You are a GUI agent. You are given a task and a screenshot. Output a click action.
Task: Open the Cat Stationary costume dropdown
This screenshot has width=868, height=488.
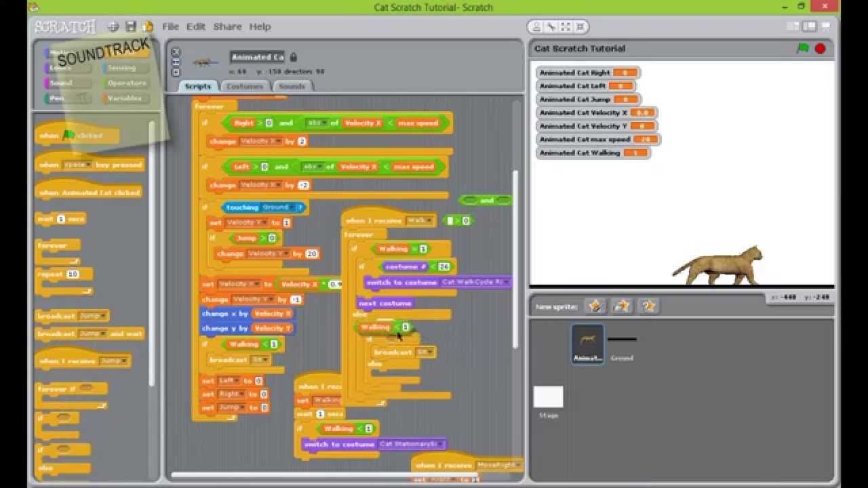[412, 444]
